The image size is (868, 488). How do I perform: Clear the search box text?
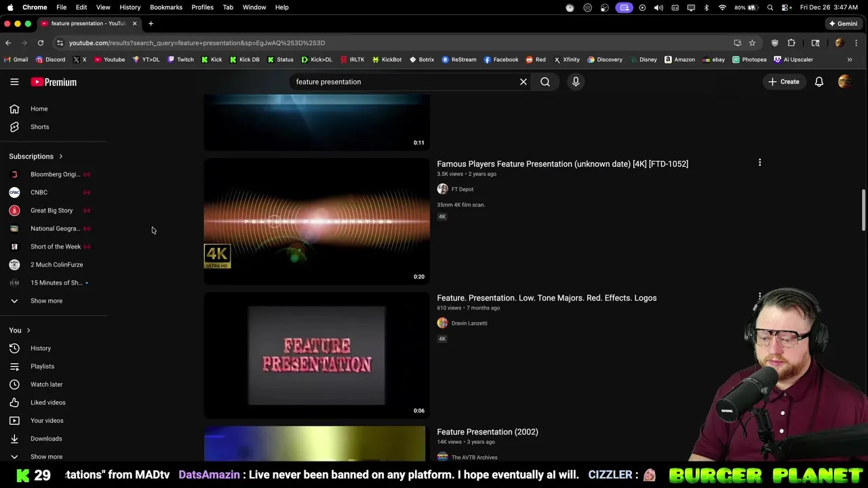[x=524, y=82]
